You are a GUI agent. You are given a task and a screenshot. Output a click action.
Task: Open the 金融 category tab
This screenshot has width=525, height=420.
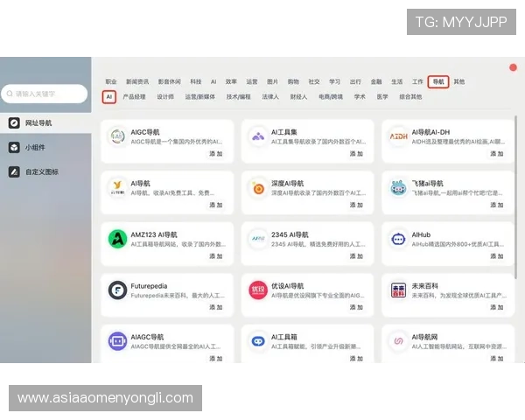(x=376, y=81)
